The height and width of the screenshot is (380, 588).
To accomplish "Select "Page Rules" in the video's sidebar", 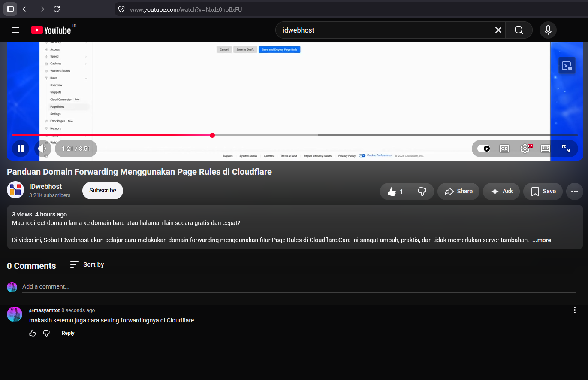I will click(57, 106).
